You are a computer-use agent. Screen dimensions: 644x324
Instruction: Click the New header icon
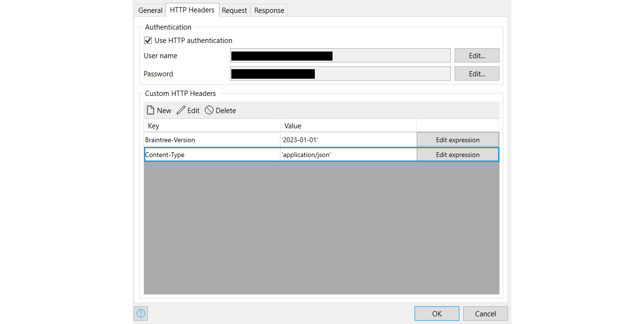[158, 110]
